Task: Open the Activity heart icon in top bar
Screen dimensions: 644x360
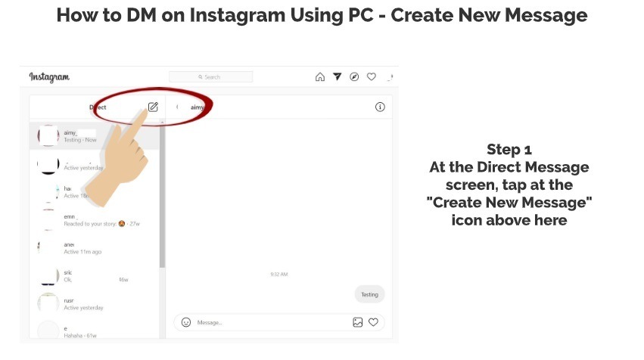Action: (x=372, y=76)
